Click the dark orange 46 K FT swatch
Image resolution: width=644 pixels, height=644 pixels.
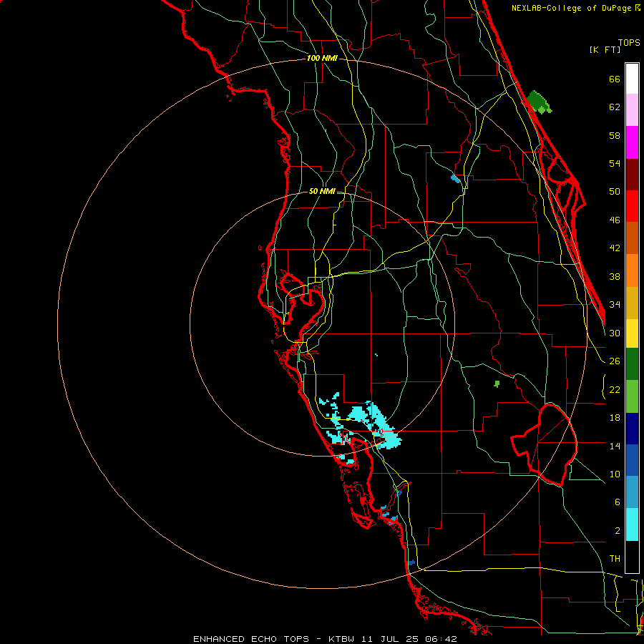point(632,238)
